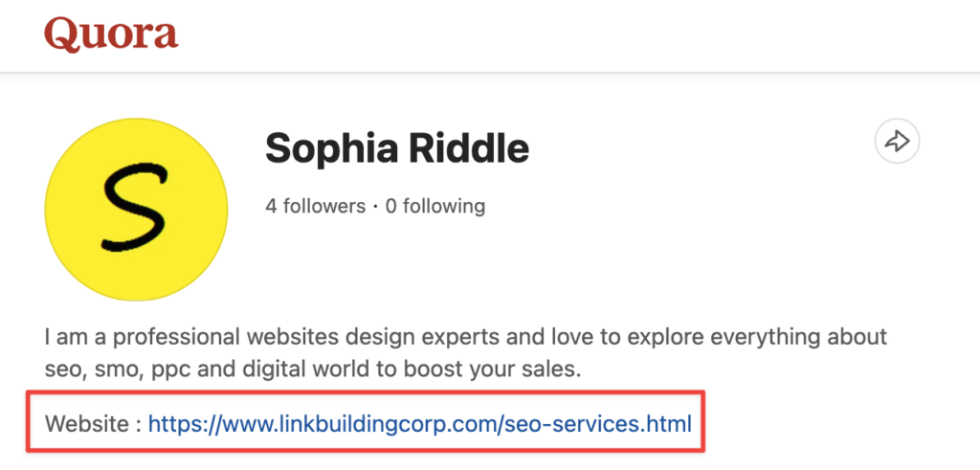Click the dot separator between followers and following
This screenshot has width=980, height=470.
point(375,206)
